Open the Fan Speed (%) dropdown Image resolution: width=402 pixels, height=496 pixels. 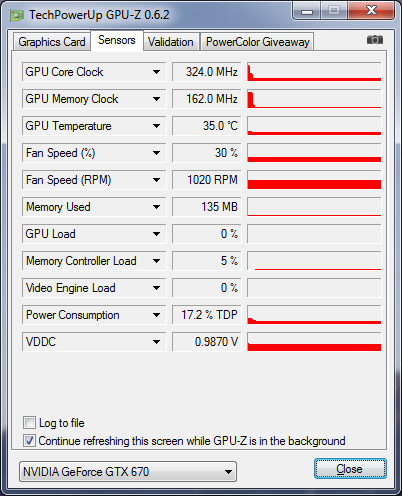[156, 153]
